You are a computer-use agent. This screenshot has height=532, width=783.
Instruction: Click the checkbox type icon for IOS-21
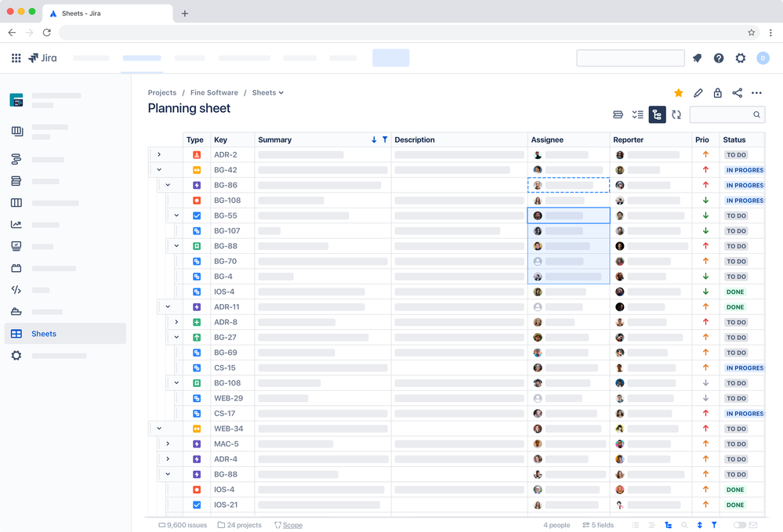coord(197,505)
